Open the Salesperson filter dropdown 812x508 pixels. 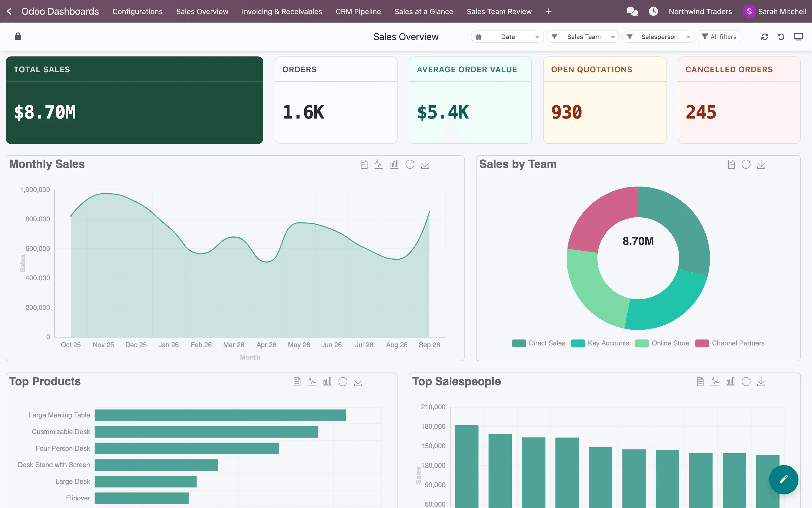tap(658, 37)
